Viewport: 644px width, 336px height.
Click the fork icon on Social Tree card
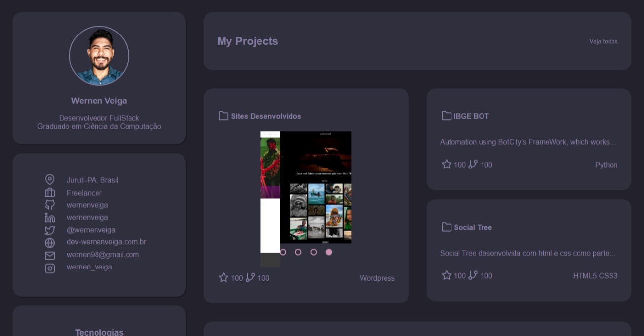[473, 275]
